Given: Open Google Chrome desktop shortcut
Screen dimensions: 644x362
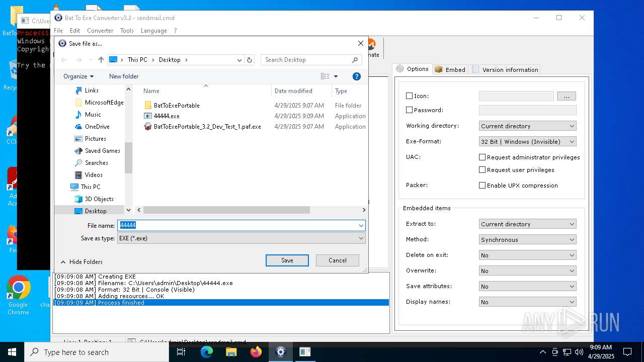Looking at the screenshot, I should (18, 295).
